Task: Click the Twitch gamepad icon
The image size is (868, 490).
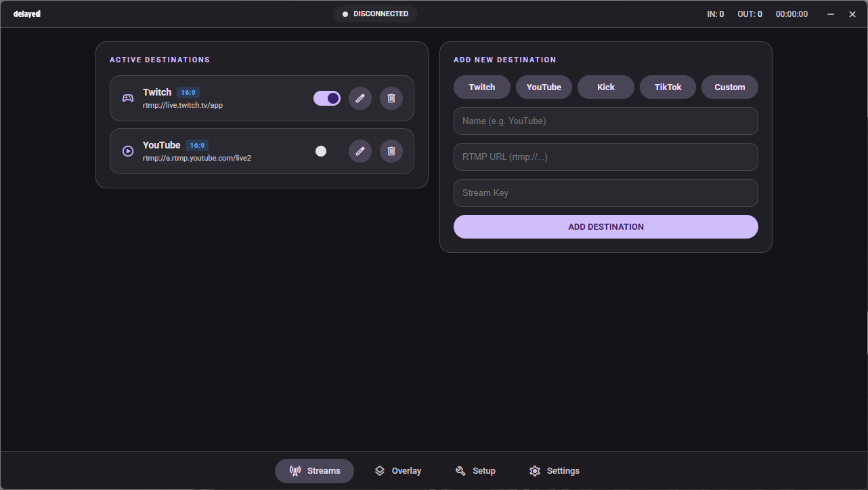Action: coord(128,98)
